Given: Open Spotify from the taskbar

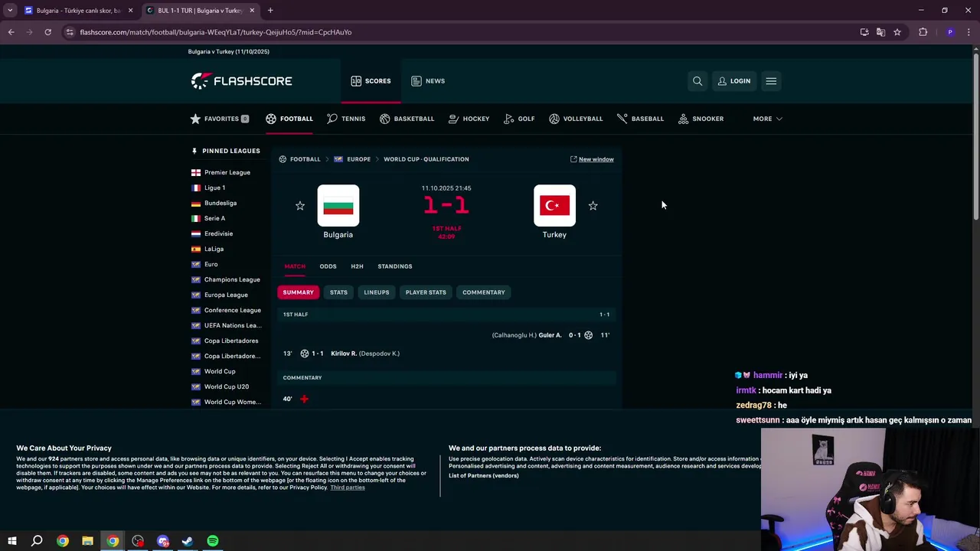Looking at the screenshot, I should point(213,541).
